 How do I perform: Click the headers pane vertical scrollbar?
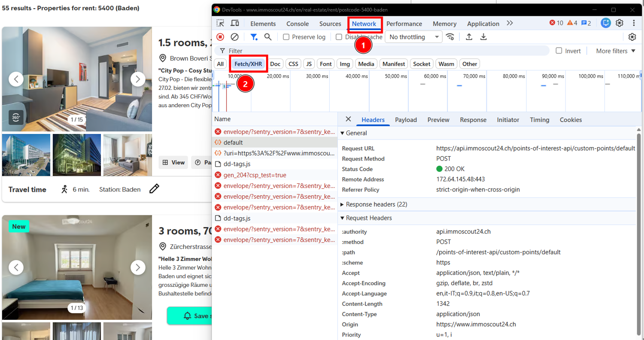[639, 234]
